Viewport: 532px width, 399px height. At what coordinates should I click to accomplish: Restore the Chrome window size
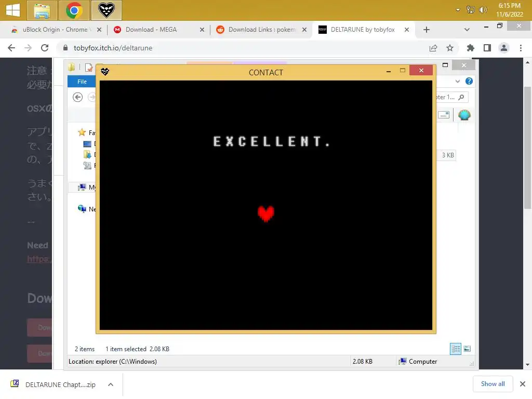(500, 26)
